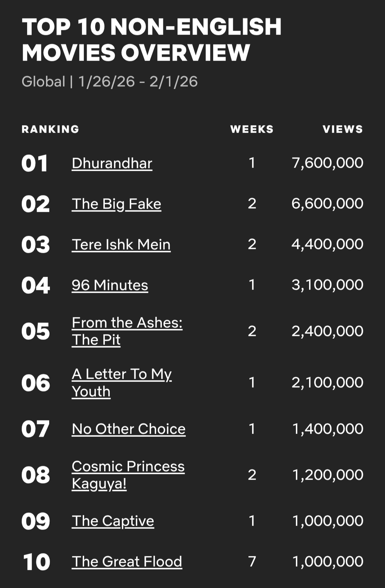
Task: Click the Global date range subtitle
Action: (x=109, y=82)
